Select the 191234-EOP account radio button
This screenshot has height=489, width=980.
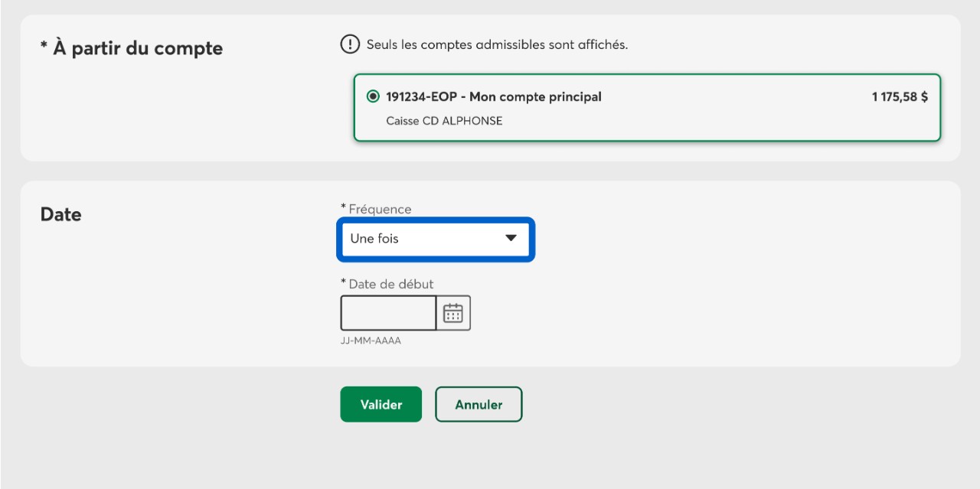(373, 96)
